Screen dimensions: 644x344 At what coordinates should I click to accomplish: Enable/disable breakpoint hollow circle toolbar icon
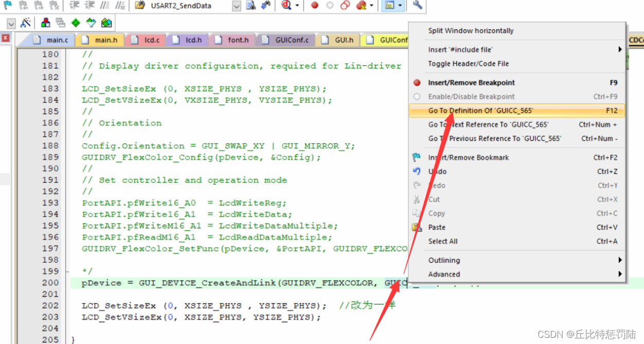(x=330, y=5)
